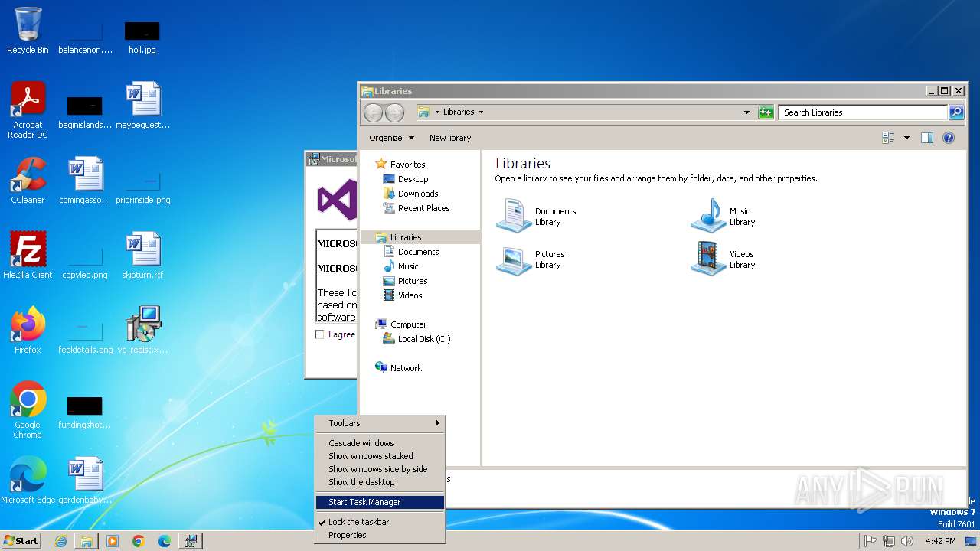Click the Back navigation arrow in Libraries
The image size is (980, 551).
[x=373, y=112]
